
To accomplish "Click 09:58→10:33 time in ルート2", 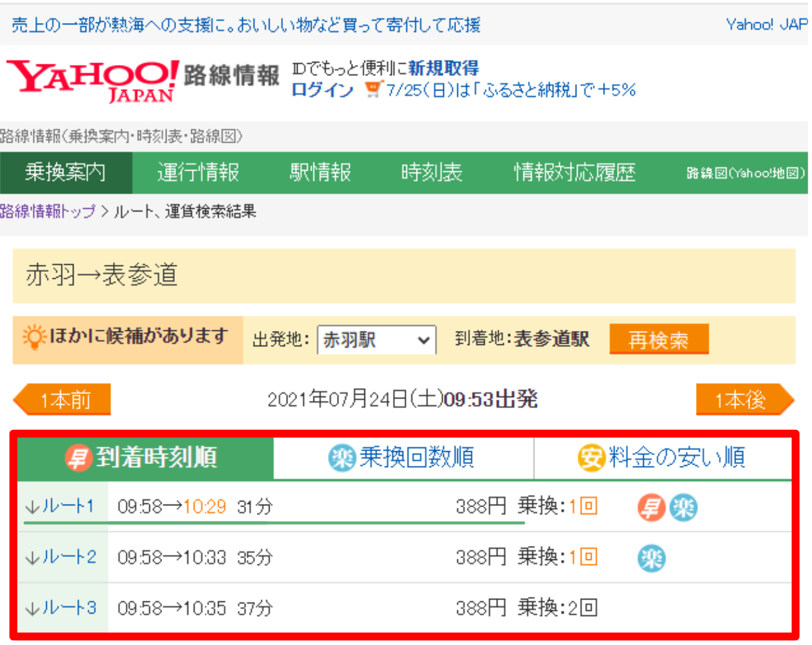I will point(172,558).
